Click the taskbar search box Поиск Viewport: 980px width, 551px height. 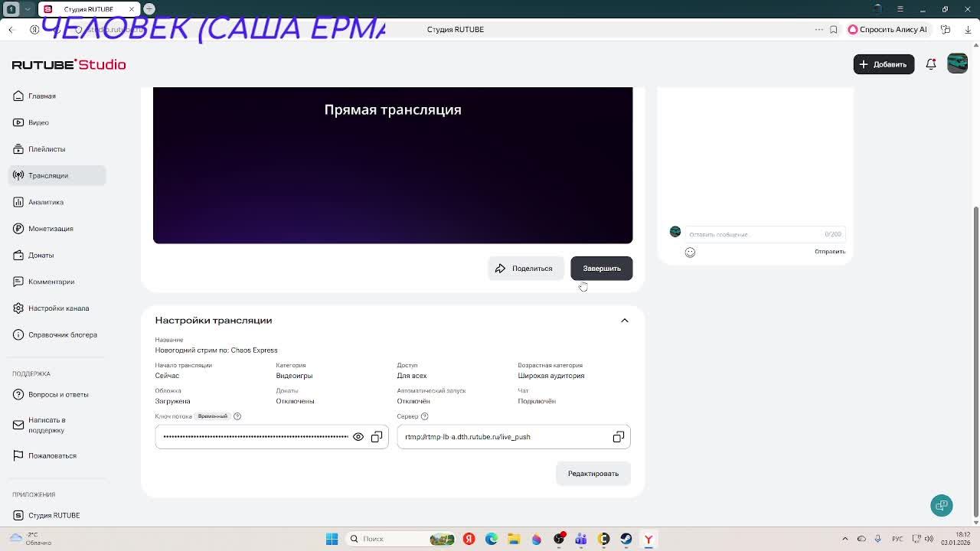tap(401, 539)
